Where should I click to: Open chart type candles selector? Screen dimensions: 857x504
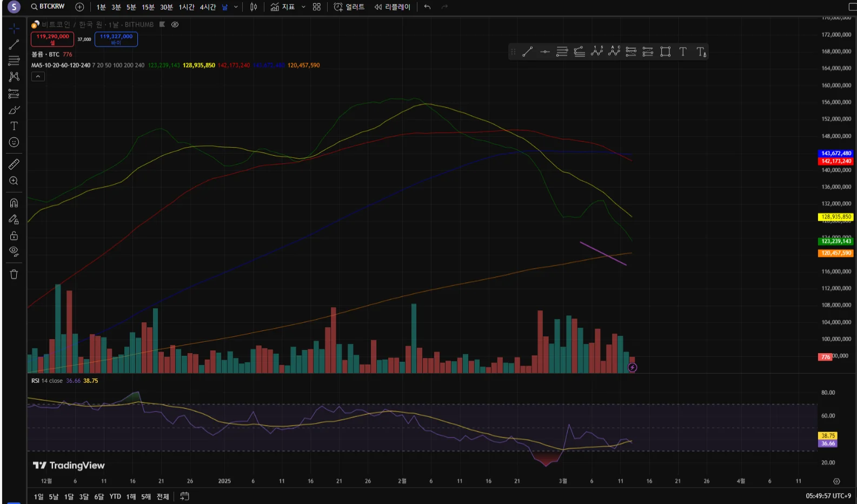[x=254, y=7]
